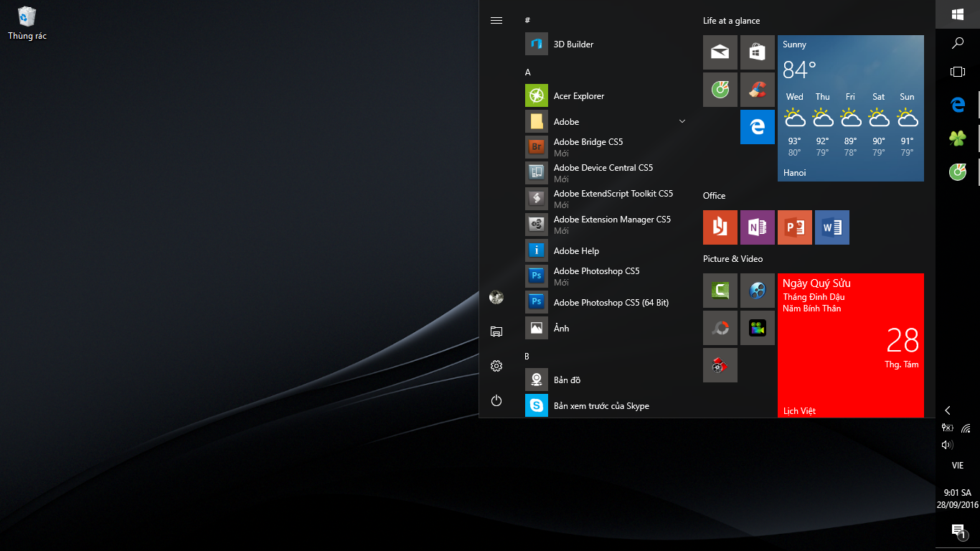The width and height of the screenshot is (980, 551).
Task: Launch Adobe ExtendScript Toolkit CS5 icon
Action: click(x=537, y=199)
